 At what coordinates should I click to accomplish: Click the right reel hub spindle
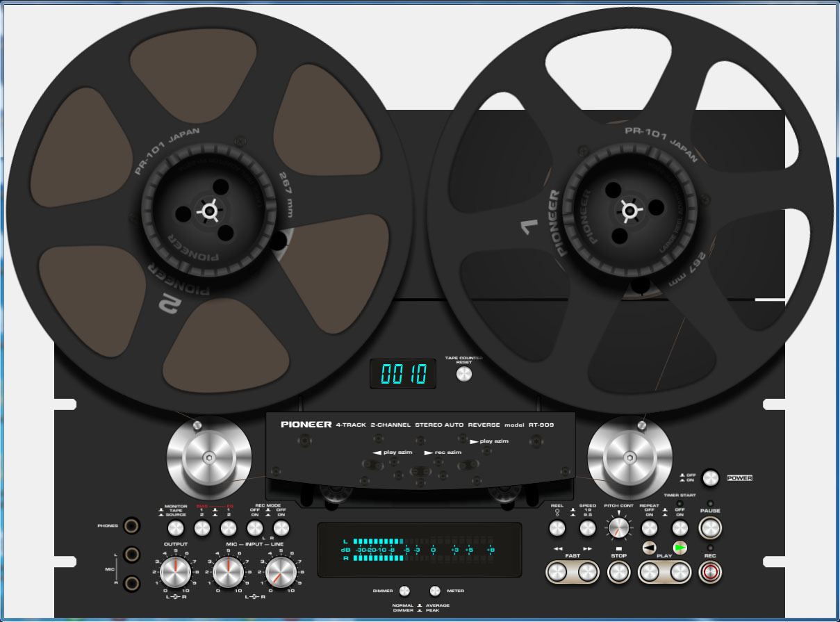(629, 210)
